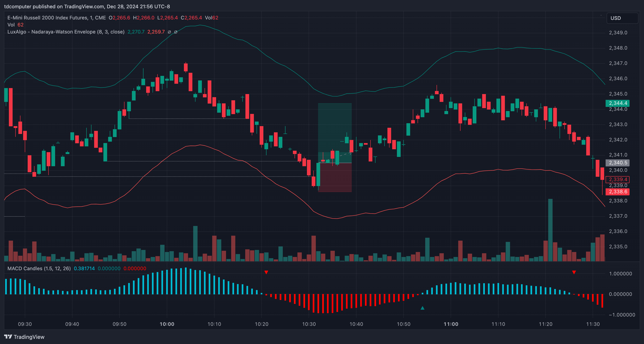
Task: Click the TradingView logo in the footer
Action: [x=24, y=337]
